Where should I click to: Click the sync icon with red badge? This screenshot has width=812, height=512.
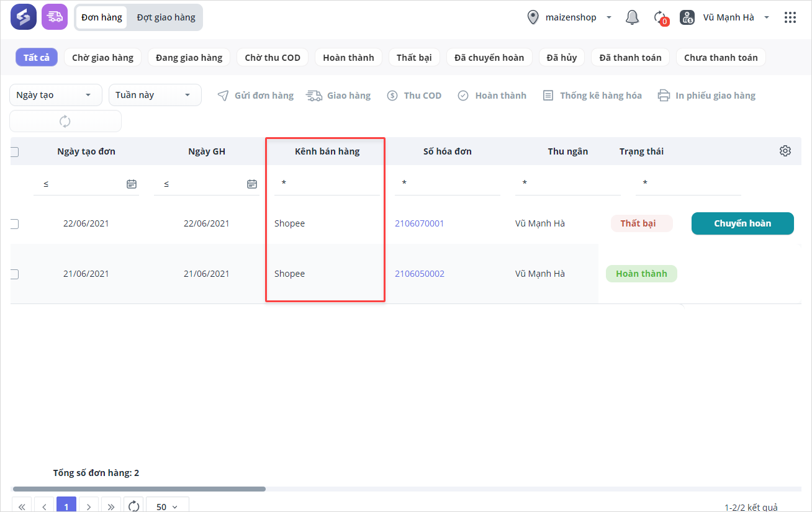(661, 17)
